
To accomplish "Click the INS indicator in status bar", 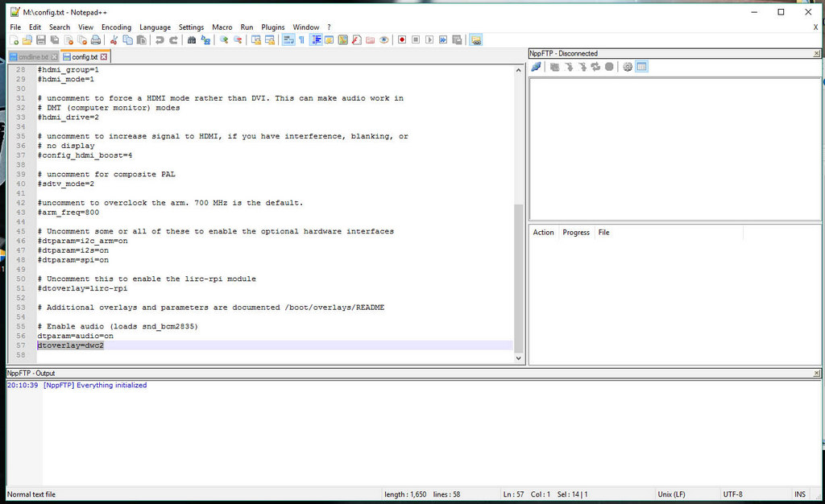I will (799, 494).
